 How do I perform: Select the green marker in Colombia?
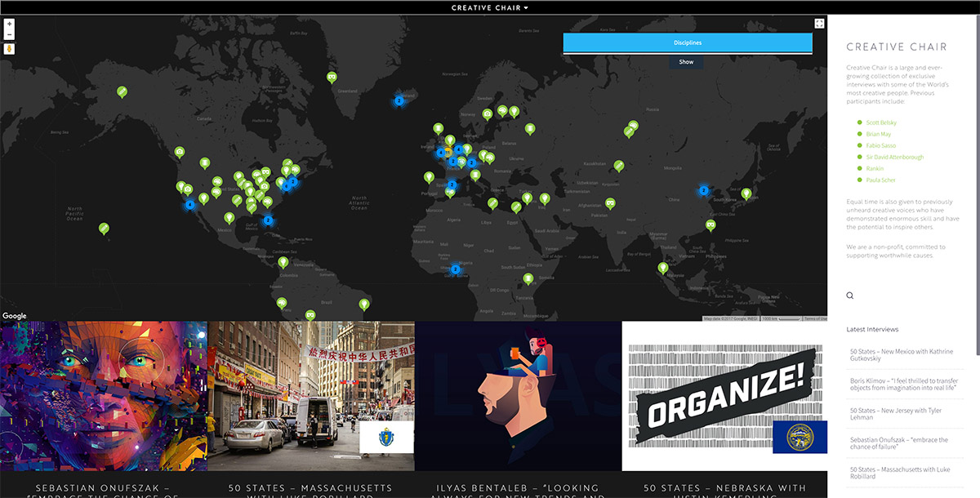click(283, 263)
